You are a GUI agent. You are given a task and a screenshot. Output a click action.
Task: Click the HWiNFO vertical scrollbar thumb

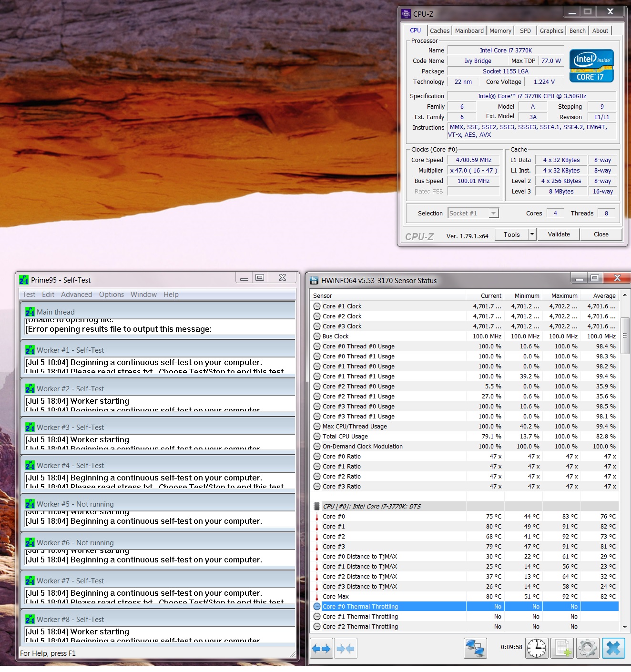coord(624,336)
